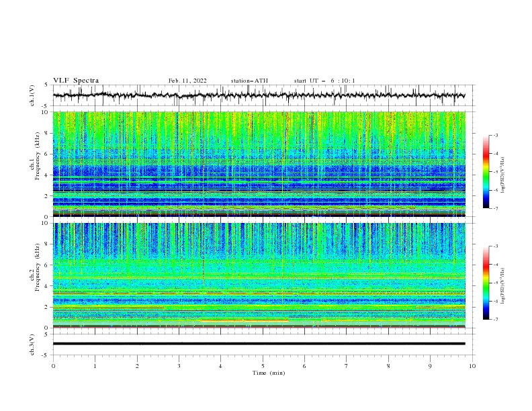Click the time axis tick label "8"
Screen dimensions: 532x411
tap(388, 366)
